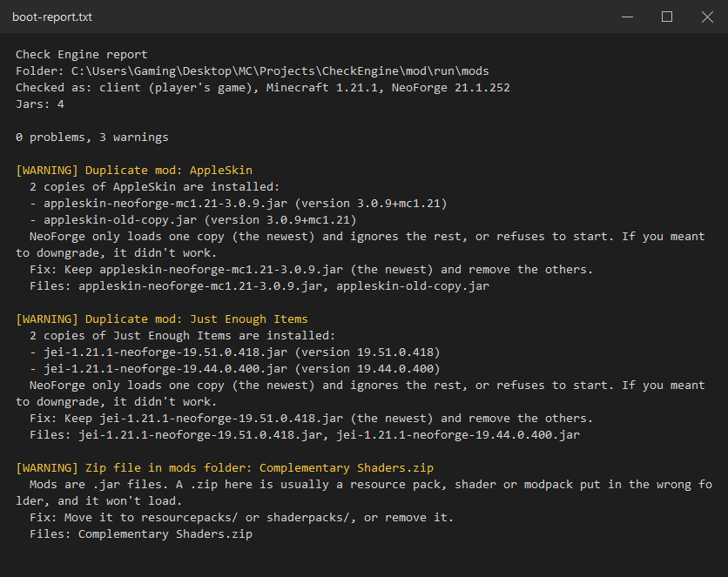Click "Fix: Move it to resourcepacks/ or shaderpacks/" line
This screenshot has width=728, height=577.
tap(242, 518)
